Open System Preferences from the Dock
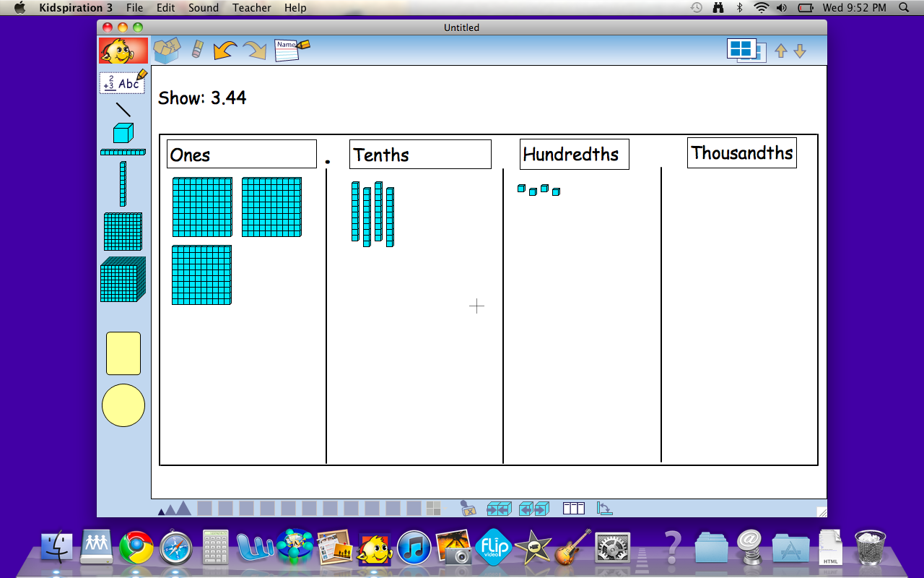The height and width of the screenshot is (578, 924). (x=612, y=548)
